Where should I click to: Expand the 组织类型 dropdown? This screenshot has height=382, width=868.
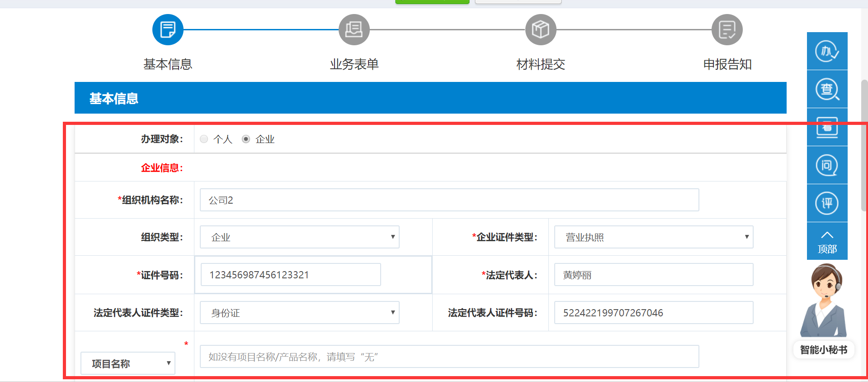click(299, 237)
